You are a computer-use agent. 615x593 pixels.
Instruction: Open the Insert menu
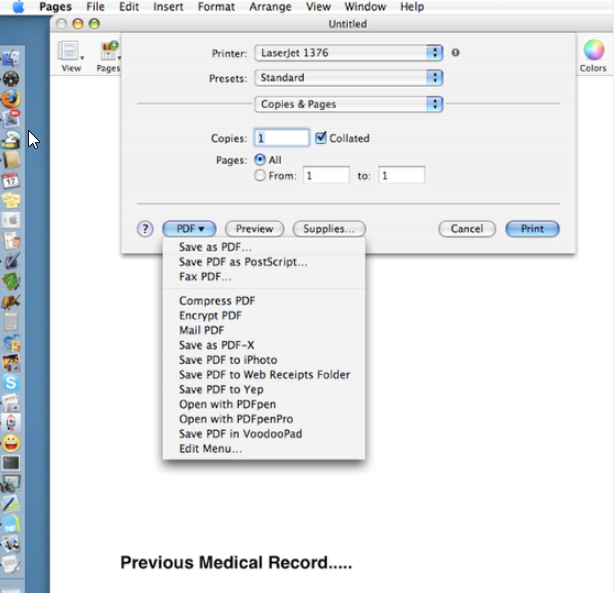pos(168,7)
